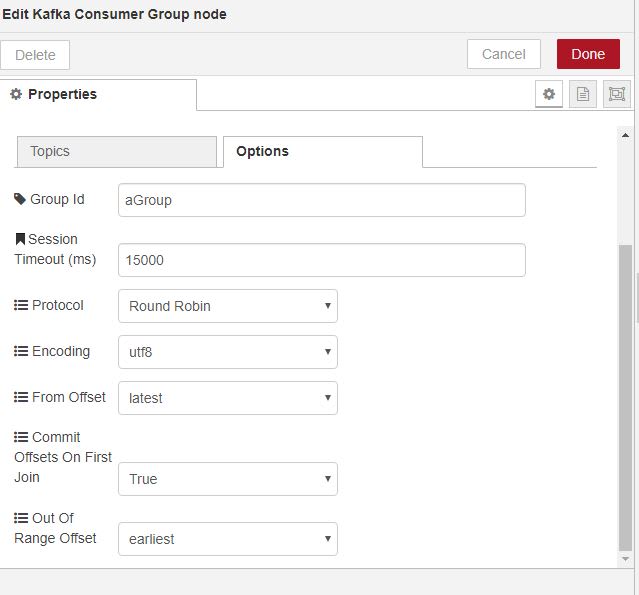639x595 pixels.
Task: Open the Protocol Round Robin dropdown
Action: (x=228, y=306)
